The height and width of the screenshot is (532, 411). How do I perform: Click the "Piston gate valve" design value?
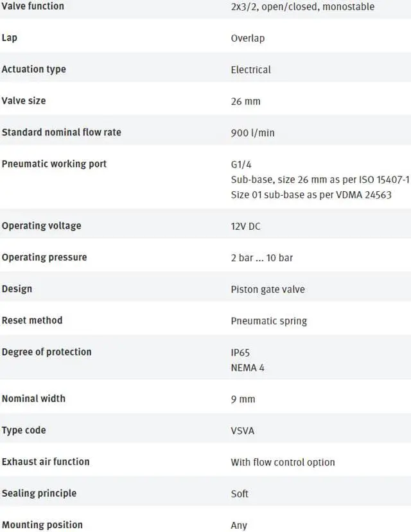[268, 289]
